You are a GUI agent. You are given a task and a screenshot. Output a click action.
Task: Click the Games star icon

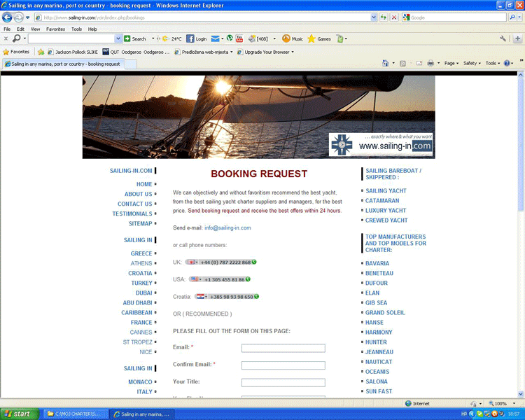pos(311,39)
